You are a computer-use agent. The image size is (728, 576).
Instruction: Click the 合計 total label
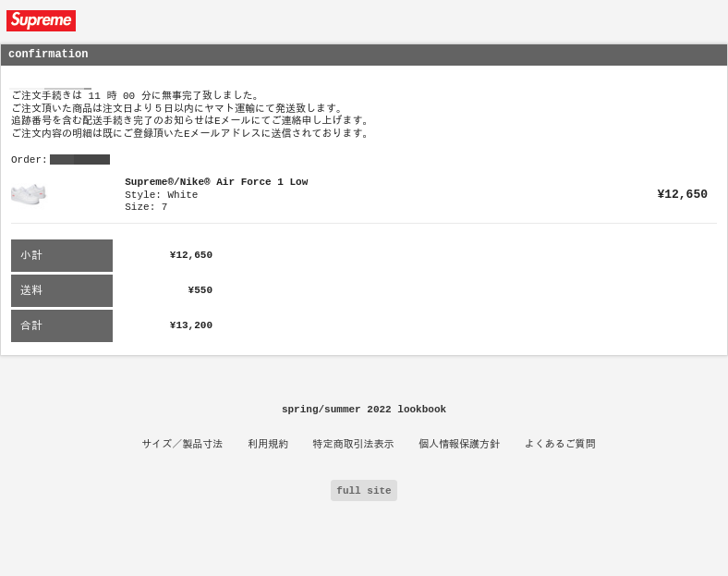point(62,326)
